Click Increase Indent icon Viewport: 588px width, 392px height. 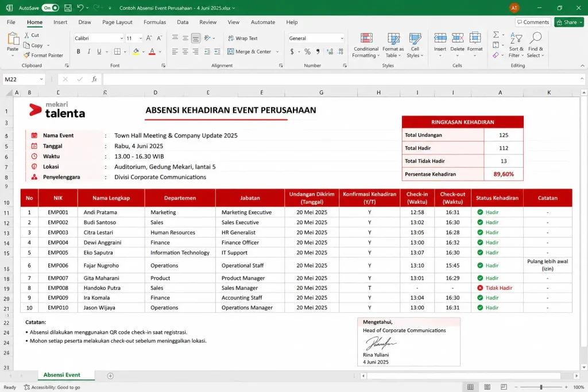218,52
